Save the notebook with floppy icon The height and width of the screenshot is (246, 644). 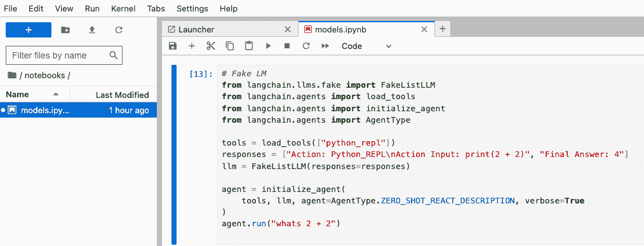click(x=173, y=46)
